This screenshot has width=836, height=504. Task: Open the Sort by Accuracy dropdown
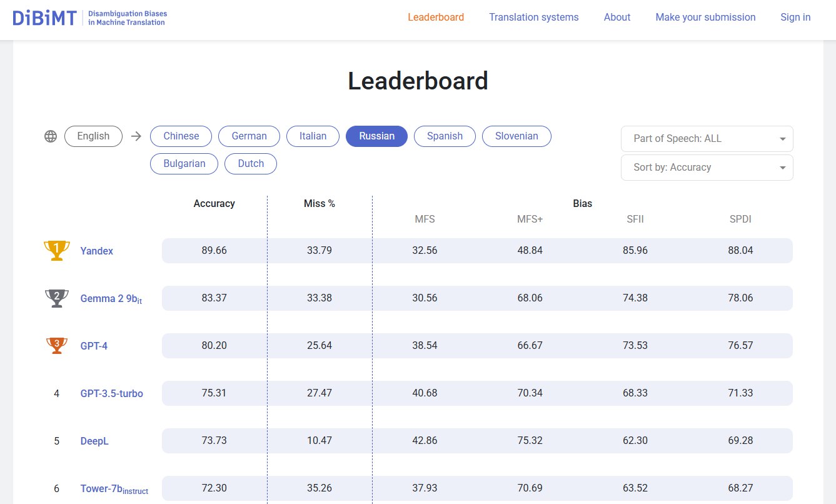707,168
